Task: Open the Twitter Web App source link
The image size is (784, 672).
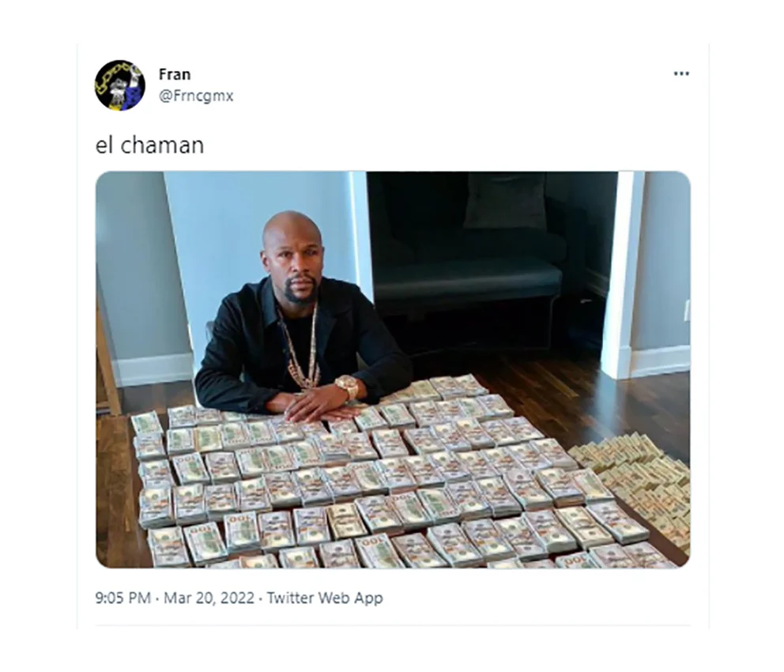Action: tap(325, 598)
